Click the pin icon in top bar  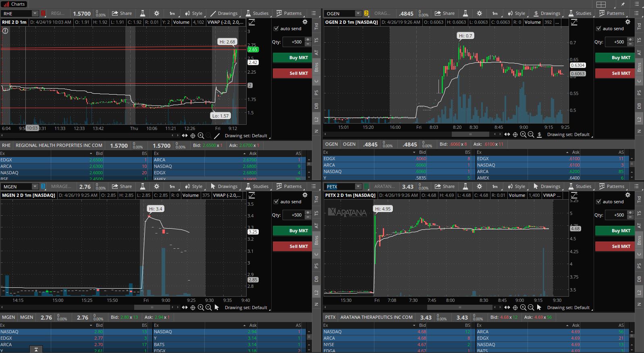(x=623, y=4)
